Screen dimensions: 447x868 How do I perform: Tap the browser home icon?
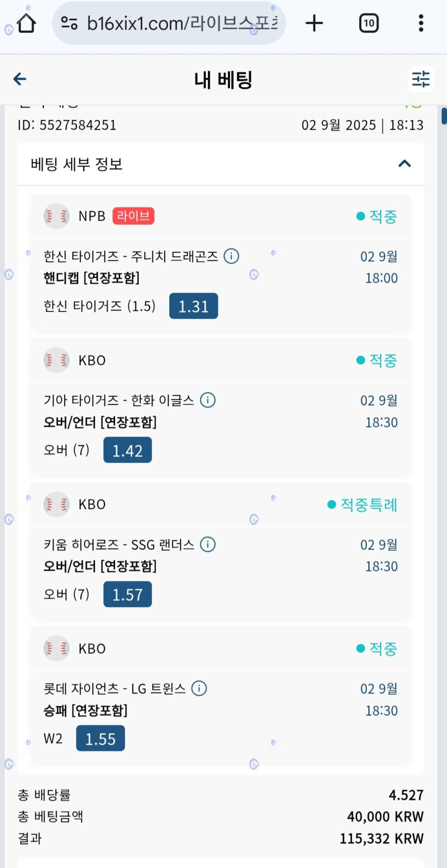pyautogui.click(x=26, y=23)
